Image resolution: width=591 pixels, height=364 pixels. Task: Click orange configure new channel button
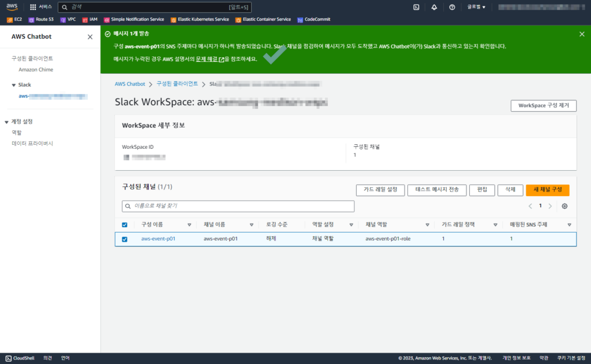point(547,190)
